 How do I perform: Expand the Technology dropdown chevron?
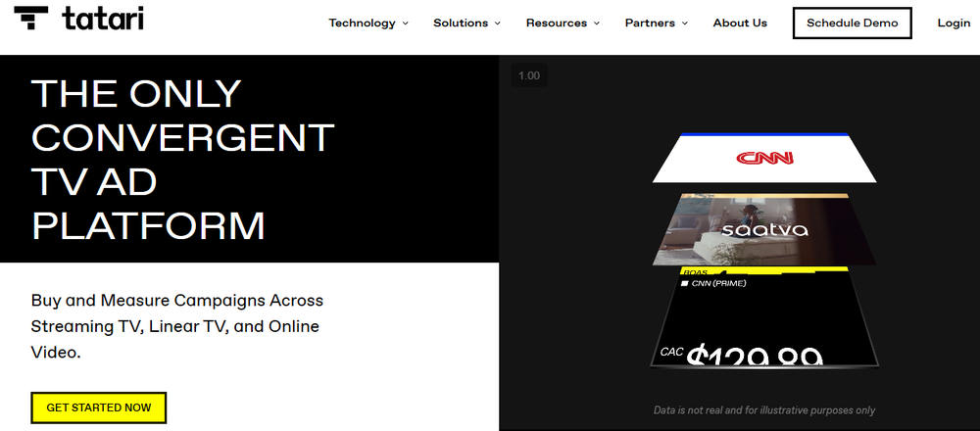click(x=405, y=24)
